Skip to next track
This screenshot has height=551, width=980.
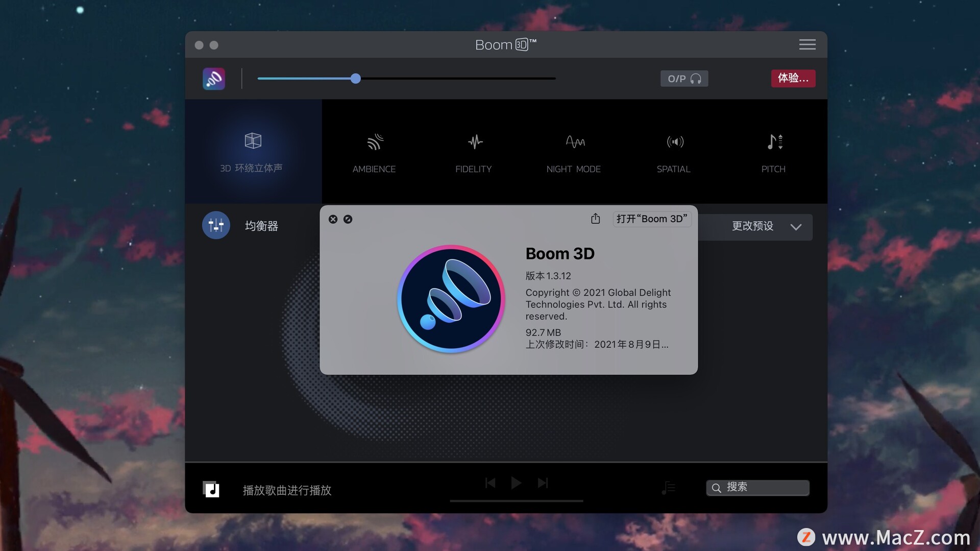[543, 483]
